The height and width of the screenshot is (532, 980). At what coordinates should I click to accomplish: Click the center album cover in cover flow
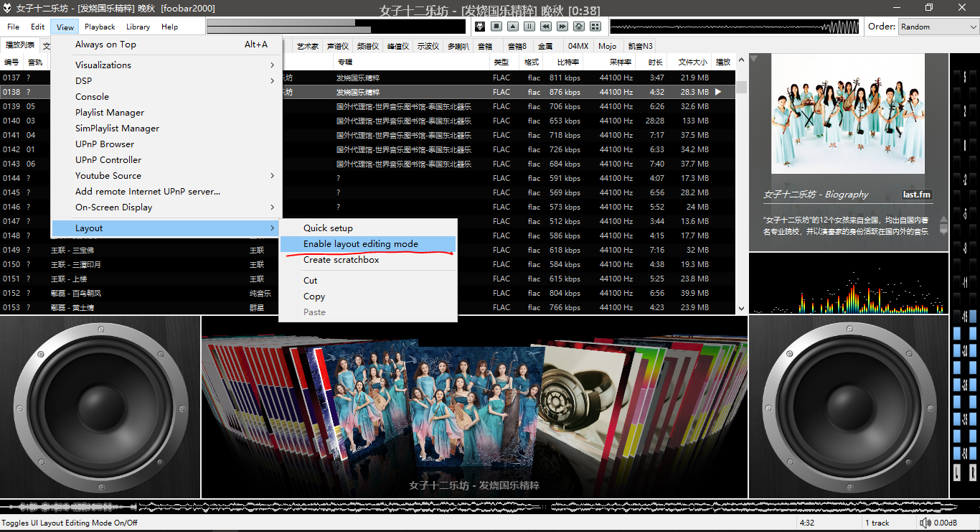(x=476, y=406)
